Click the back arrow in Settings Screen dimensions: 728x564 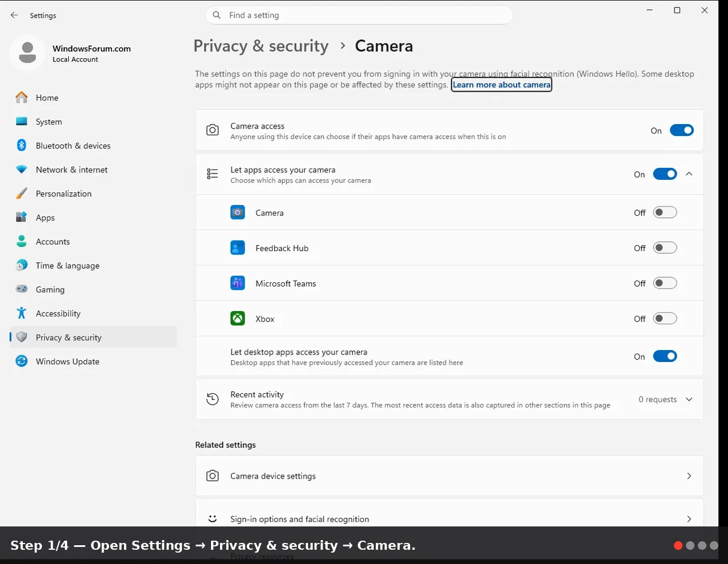click(x=14, y=15)
